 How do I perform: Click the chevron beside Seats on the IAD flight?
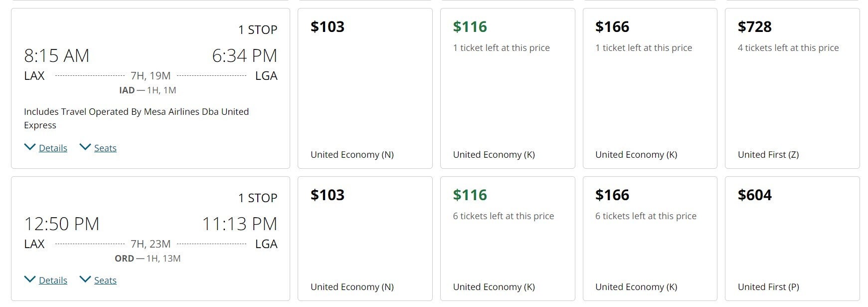tap(85, 147)
